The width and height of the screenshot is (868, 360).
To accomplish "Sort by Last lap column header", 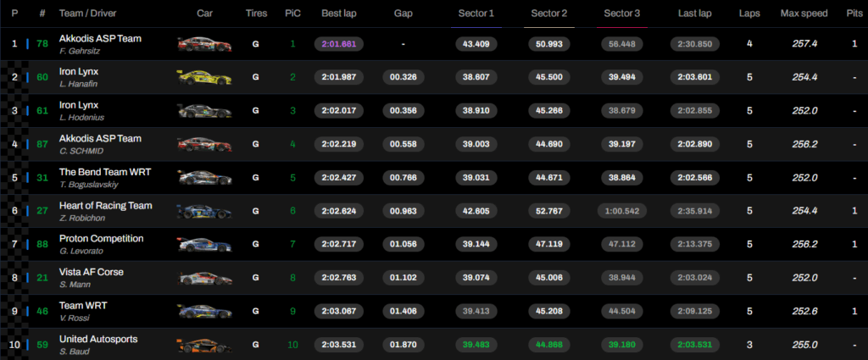I will coord(695,14).
